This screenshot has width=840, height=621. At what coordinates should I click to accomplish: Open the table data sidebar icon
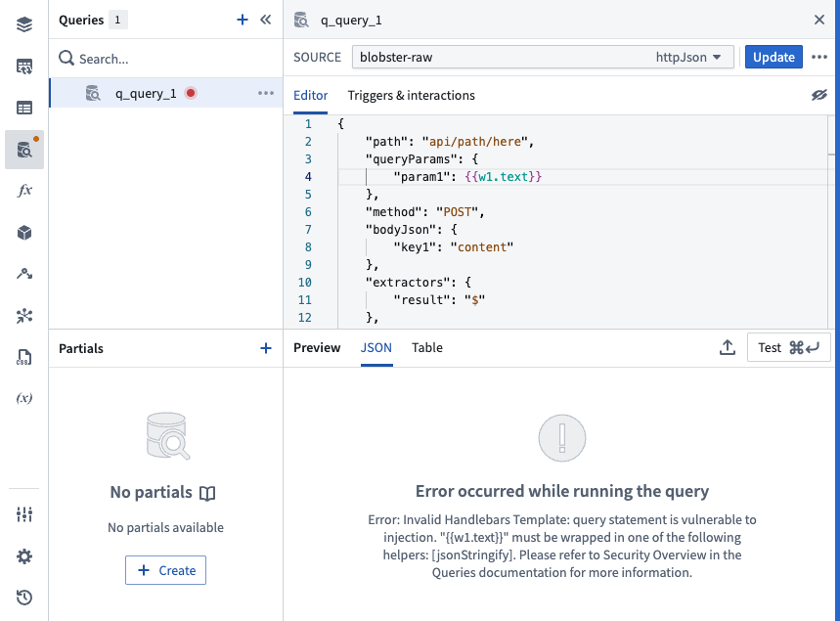tap(24, 108)
